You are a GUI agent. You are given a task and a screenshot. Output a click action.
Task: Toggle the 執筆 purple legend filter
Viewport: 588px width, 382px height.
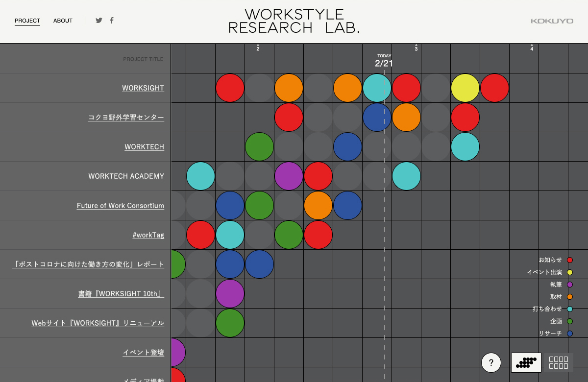pyautogui.click(x=562, y=285)
